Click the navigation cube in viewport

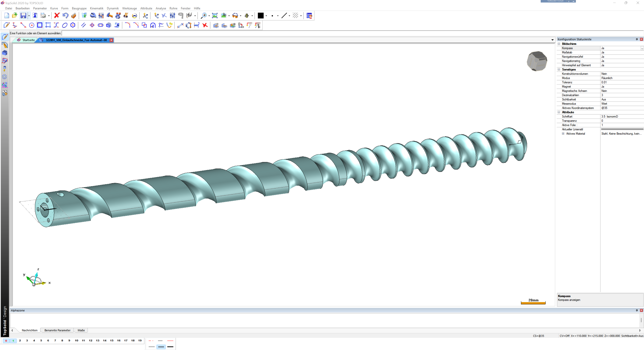point(537,61)
